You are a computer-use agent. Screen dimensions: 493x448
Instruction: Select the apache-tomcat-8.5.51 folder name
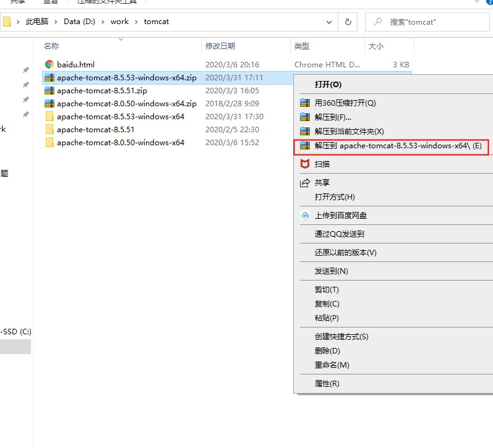click(96, 129)
